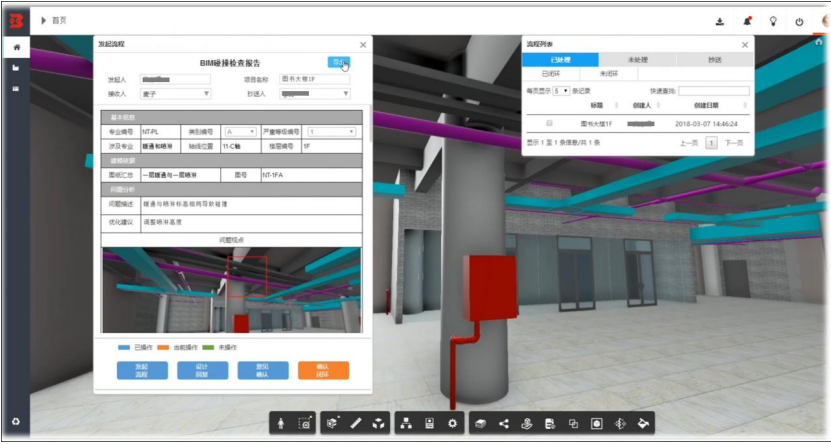Click the download icon in top bar
Viewport: 831px width, 444px height.
[x=720, y=22]
